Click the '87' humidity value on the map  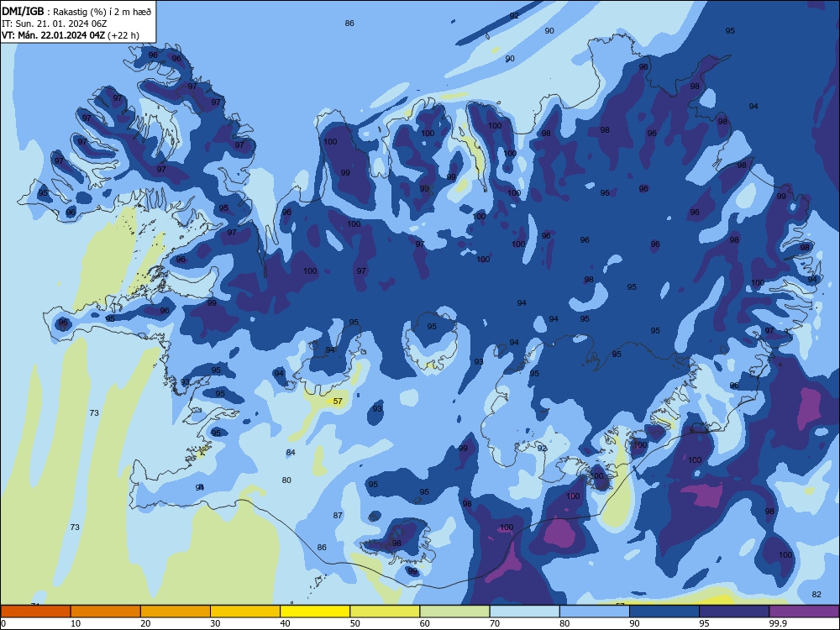click(338, 516)
